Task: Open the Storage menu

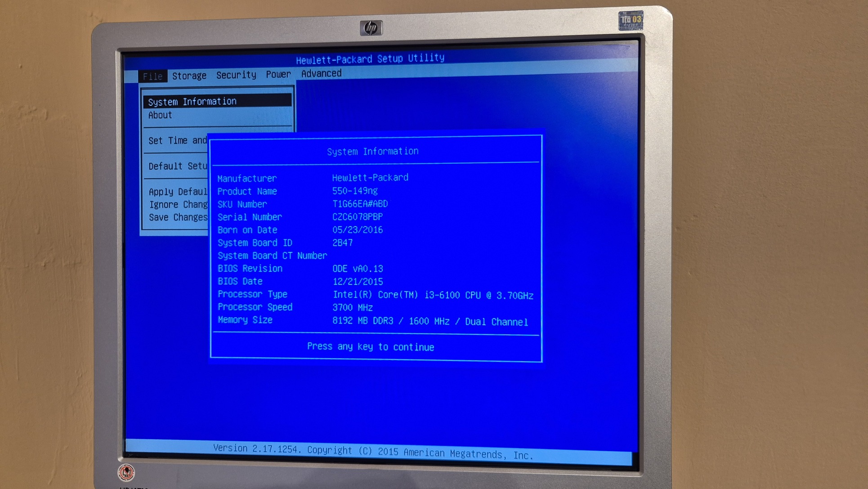Action: point(189,76)
